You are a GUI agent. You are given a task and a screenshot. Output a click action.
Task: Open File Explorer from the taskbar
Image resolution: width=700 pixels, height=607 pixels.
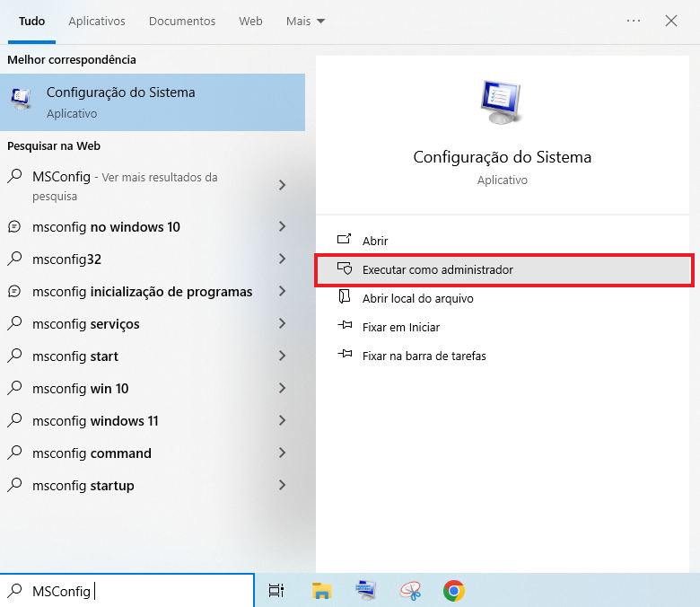point(321,591)
